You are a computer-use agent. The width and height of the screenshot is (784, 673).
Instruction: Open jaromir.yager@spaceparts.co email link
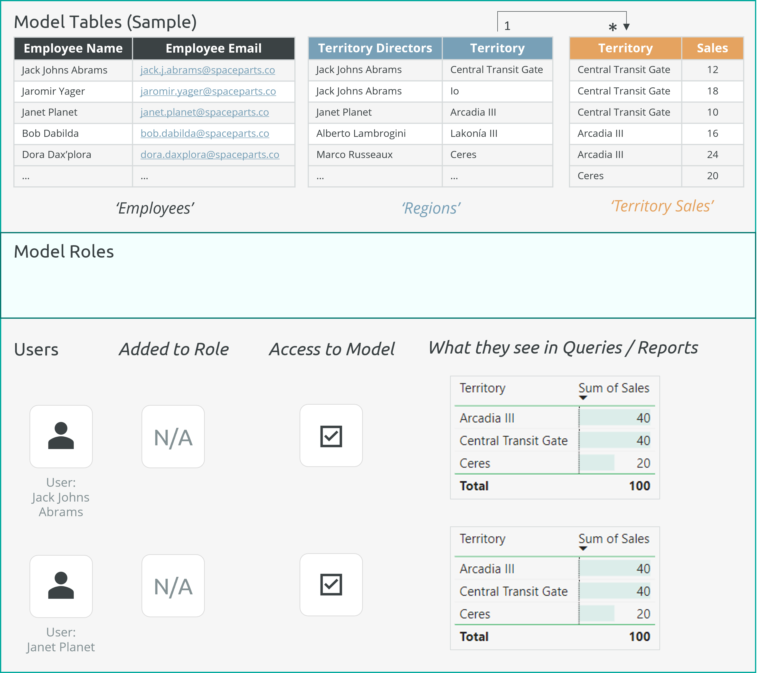coord(208,91)
